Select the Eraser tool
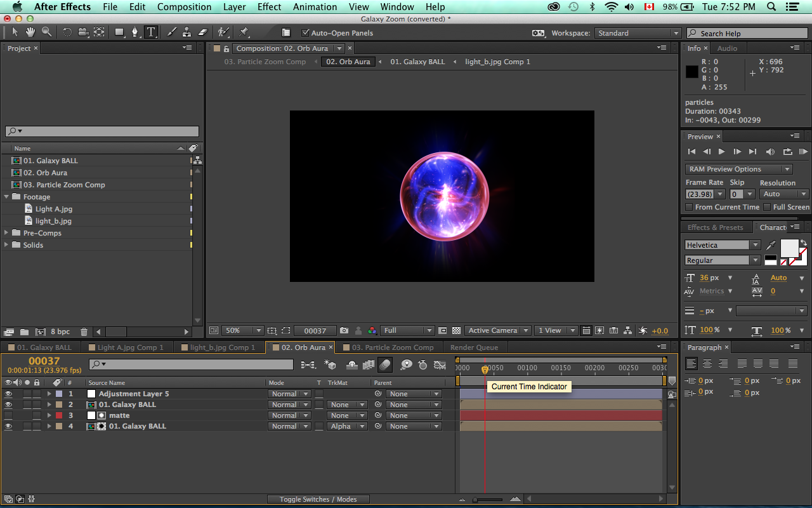 click(203, 32)
